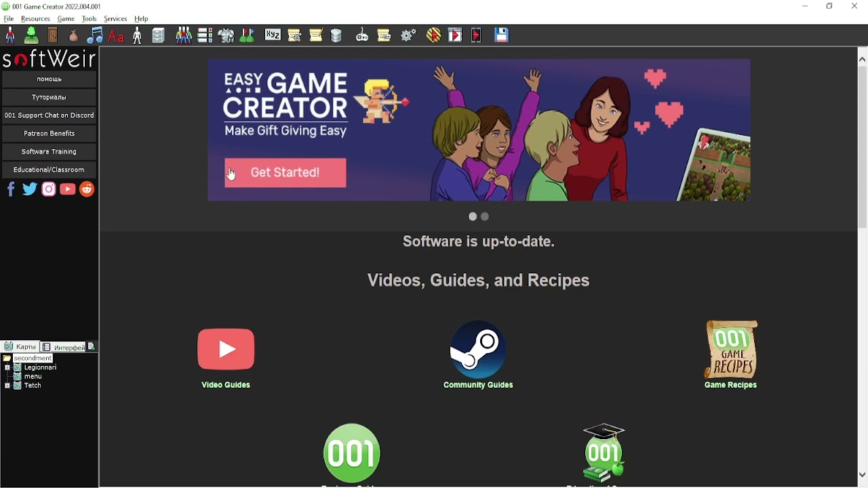The height and width of the screenshot is (488, 868).
Task: Save project with the floppy disk icon
Action: click(502, 35)
